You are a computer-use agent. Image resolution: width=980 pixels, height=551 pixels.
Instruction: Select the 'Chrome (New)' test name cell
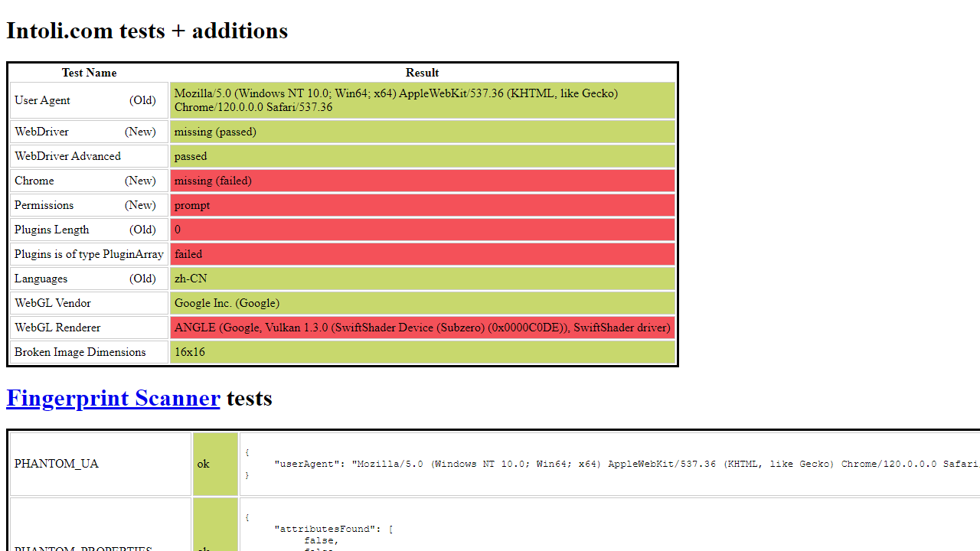click(x=89, y=181)
